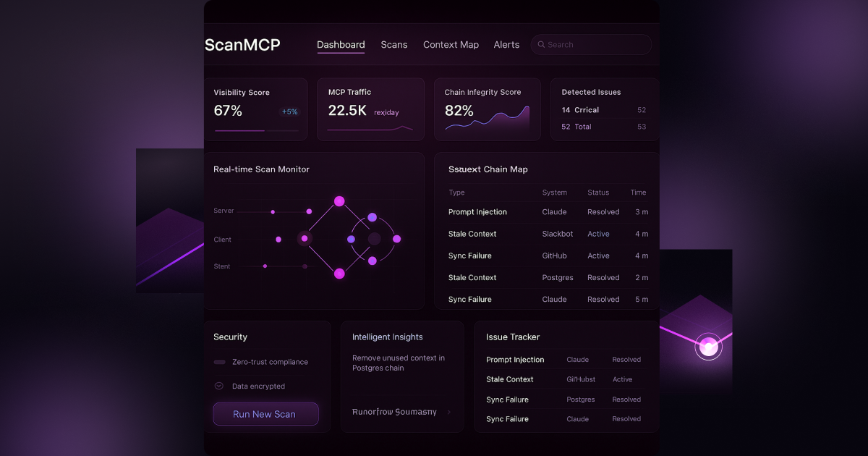Toggle the Zero-trust compliance switch
Screen dimensions: 868x456
(219, 362)
